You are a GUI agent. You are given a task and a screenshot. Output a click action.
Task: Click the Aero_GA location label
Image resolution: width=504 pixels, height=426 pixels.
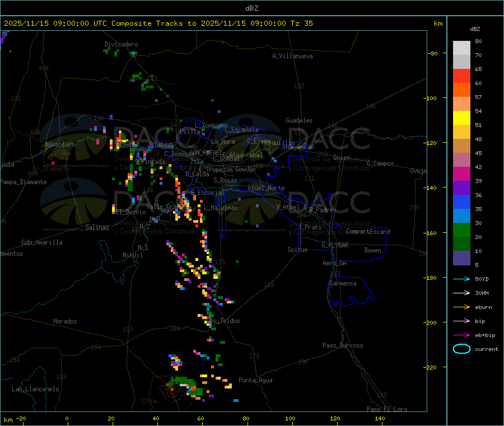click(335, 263)
